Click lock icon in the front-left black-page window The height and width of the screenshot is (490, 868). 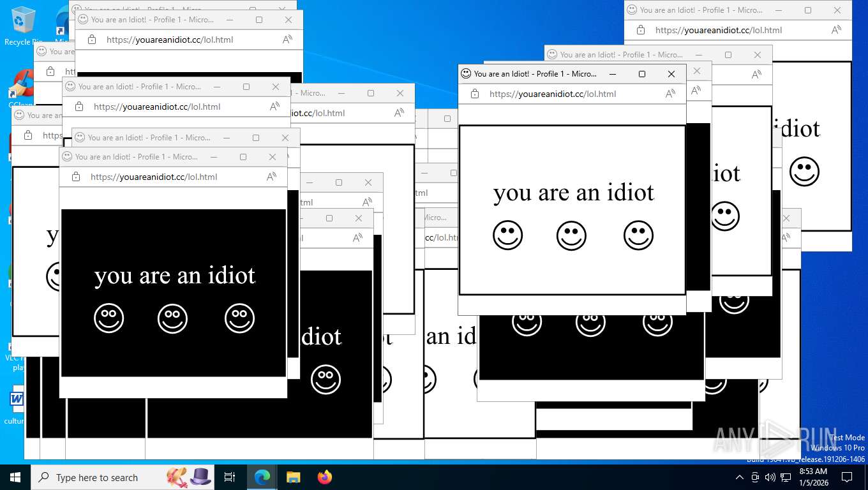(x=76, y=177)
